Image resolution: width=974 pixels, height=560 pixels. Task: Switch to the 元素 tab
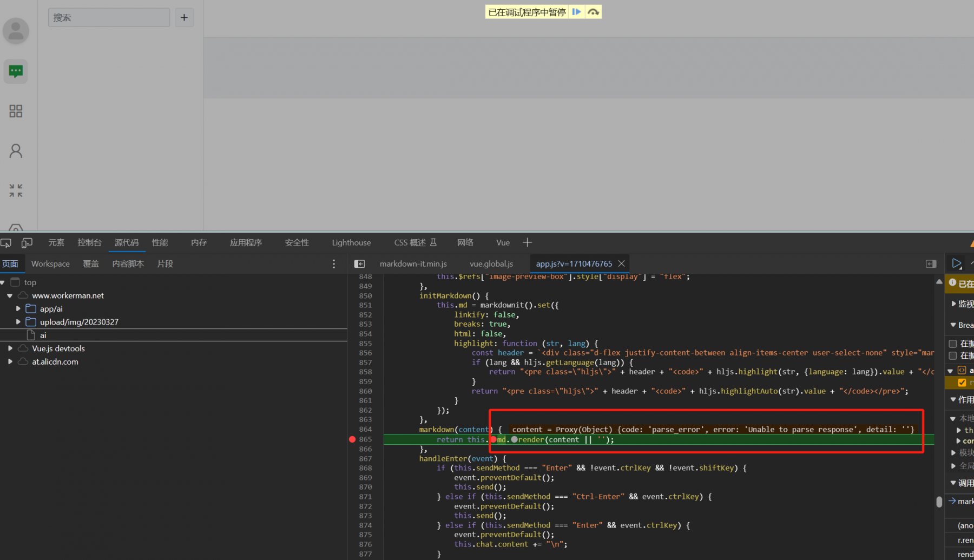[56, 242]
